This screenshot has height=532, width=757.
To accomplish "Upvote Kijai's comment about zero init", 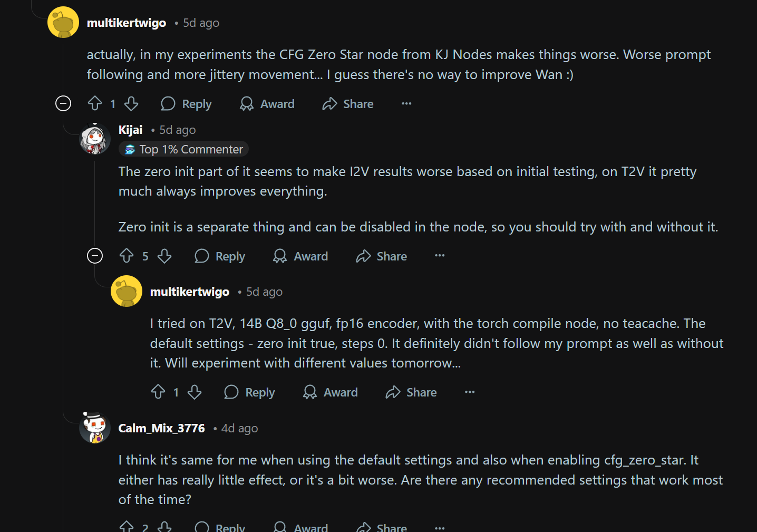I will click(127, 256).
